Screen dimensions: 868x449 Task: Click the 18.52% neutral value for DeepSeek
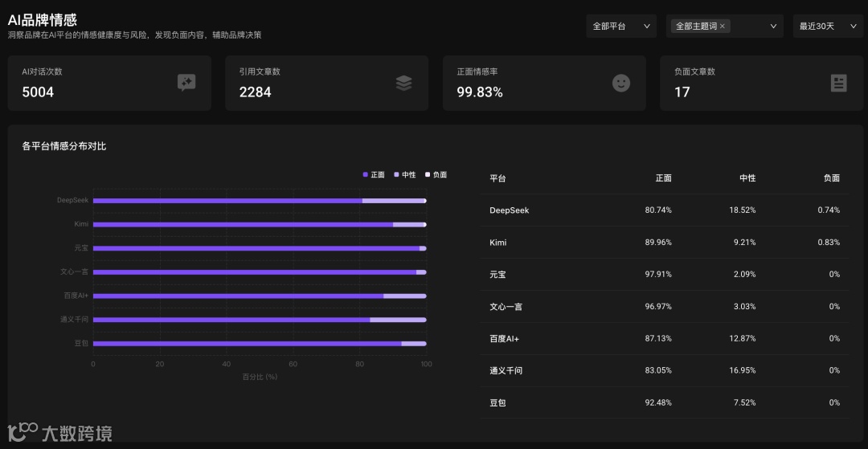pyautogui.click(x=743, y=210)
